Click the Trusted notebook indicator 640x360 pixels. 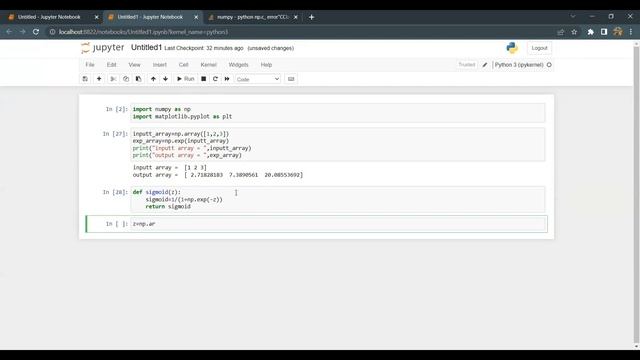point(467,64)
